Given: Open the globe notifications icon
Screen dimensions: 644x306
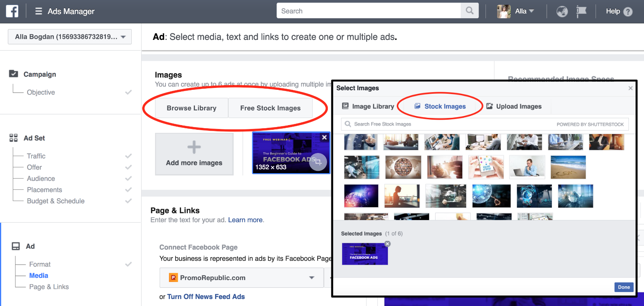Looking at the screenshot, I should pos(562,12).
